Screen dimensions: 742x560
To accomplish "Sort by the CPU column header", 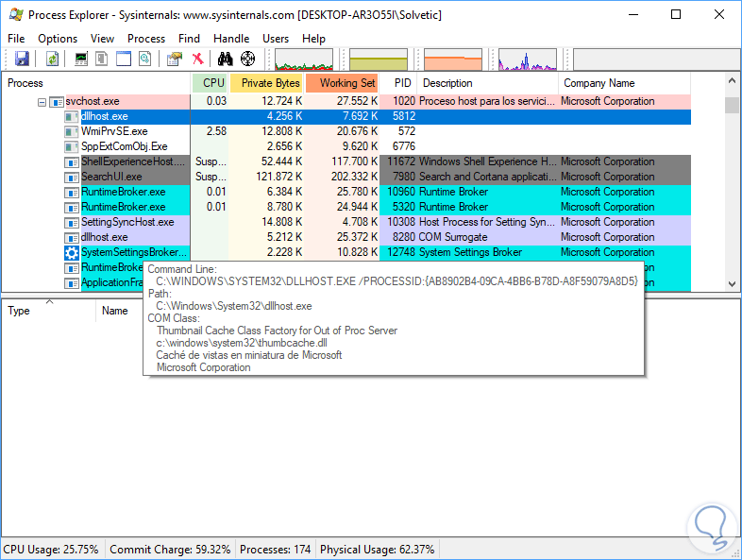I will pos(213,83).
